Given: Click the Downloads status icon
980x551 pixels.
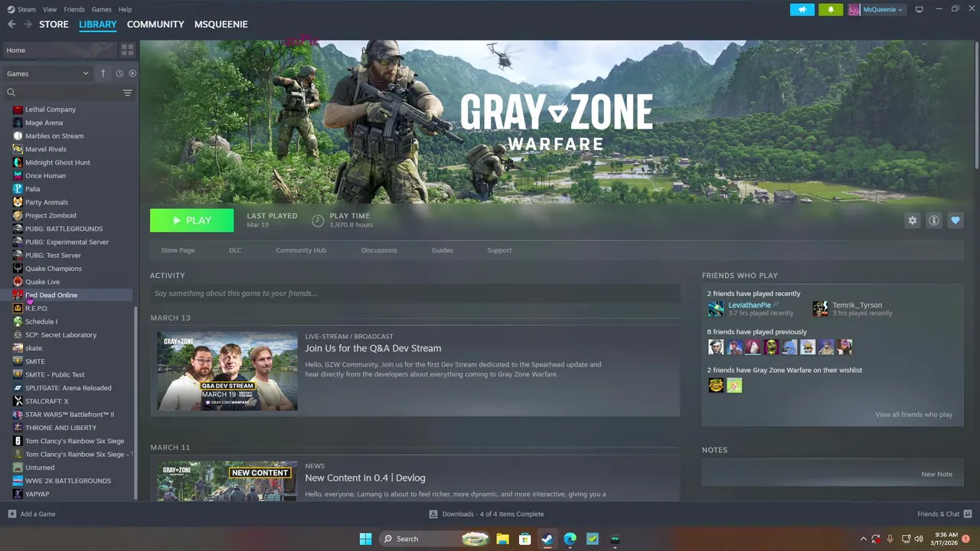Looking at the screenshot, I should pyautogui.click(x=433, y=514).
